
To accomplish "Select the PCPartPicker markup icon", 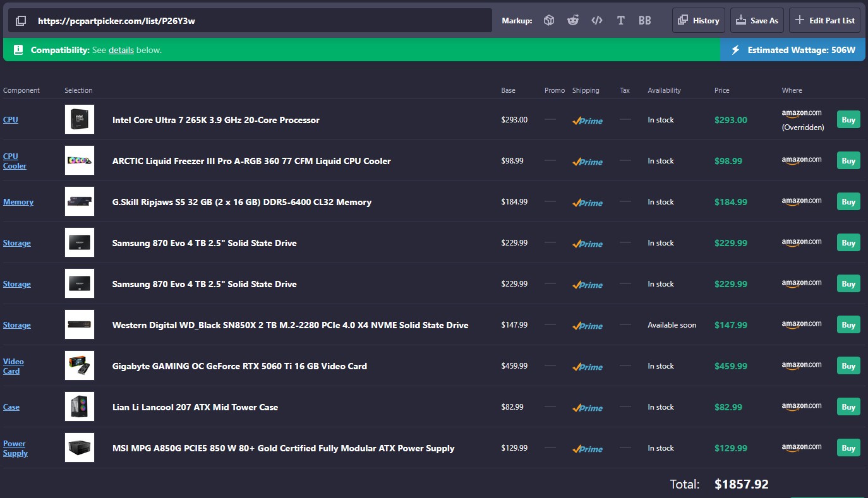I will (x=549, y=20).
